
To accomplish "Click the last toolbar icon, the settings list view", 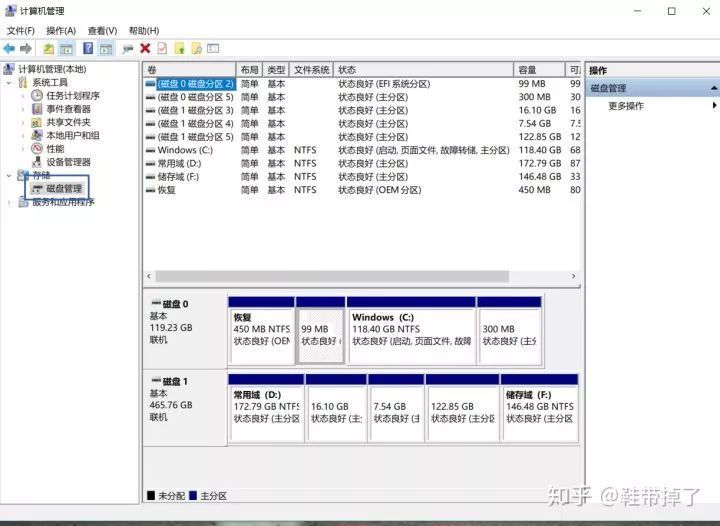I will tap(213, 48).
